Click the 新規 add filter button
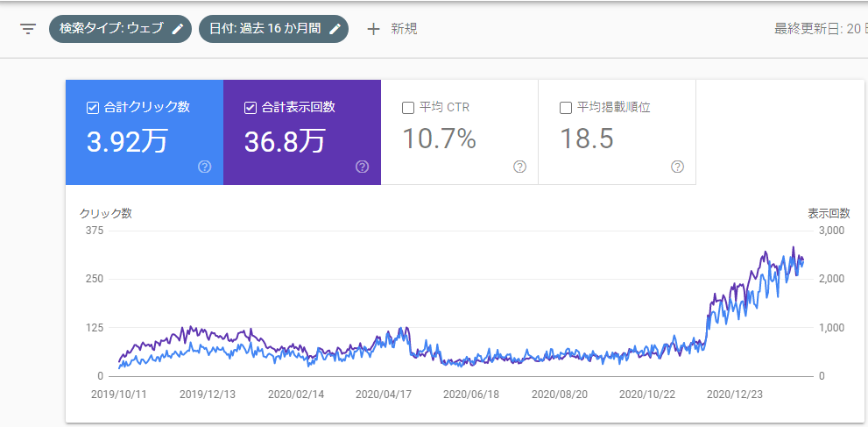The height and width of the screenshot is (427, 868). tap(392, 29)
